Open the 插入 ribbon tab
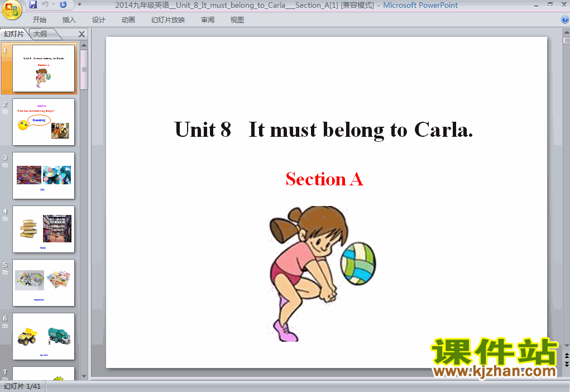570x392 pixels. pos(69,20)
